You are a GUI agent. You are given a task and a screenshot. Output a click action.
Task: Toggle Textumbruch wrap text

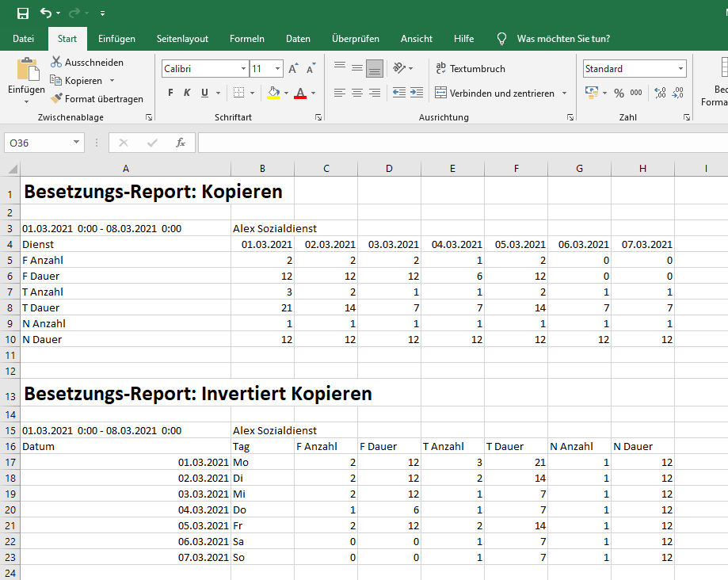(471, 69)
